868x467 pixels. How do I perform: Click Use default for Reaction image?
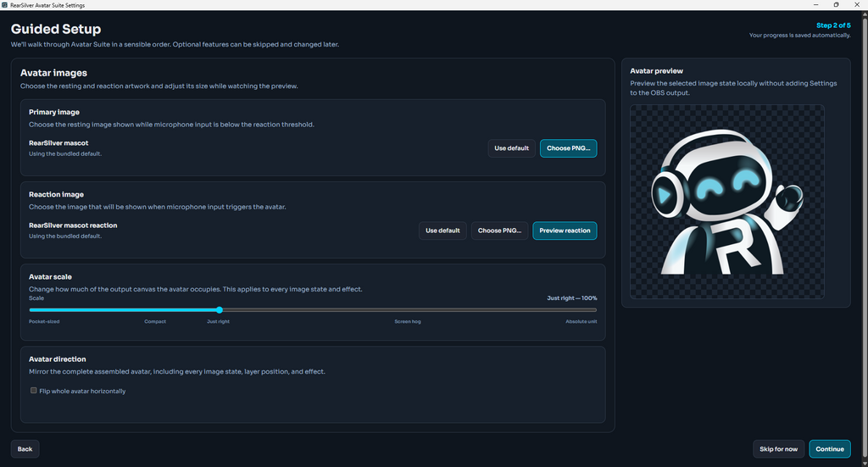point(442,231)
